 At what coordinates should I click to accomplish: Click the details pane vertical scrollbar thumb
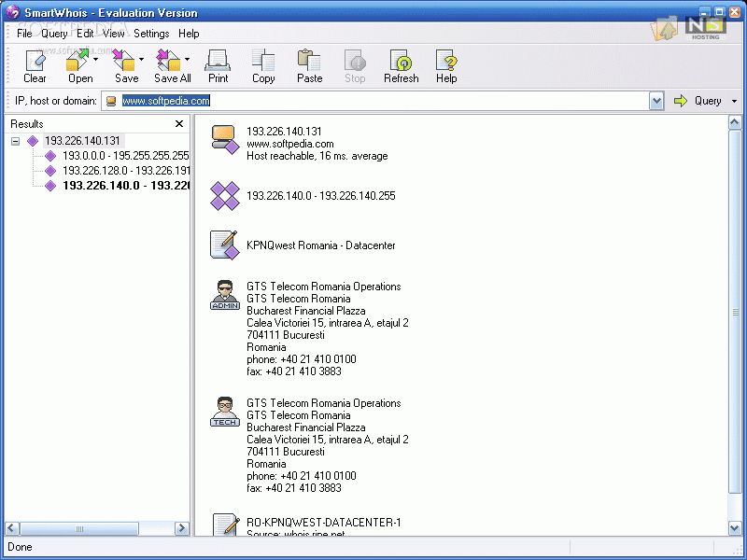735,312
